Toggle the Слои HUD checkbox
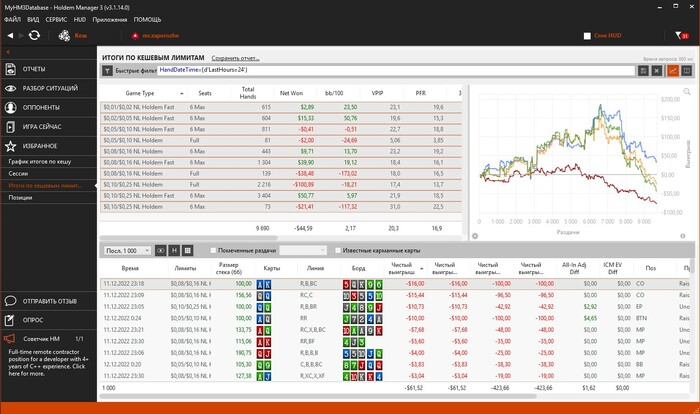The width and height of the screenshot is (700, 414). coord(587,36)
